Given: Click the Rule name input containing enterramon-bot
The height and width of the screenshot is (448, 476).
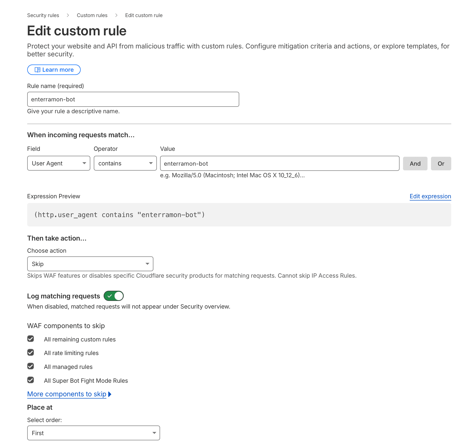Looking at the screenshot, I should tap(133, 99).
